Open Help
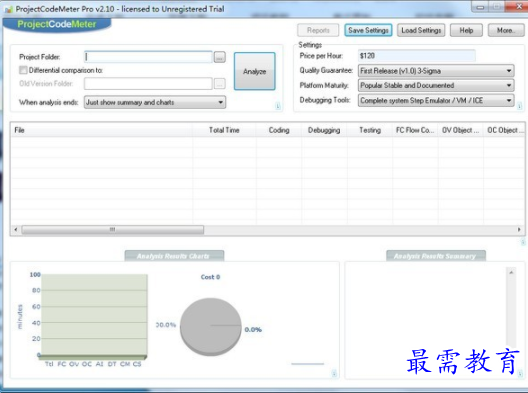 (x=466, y=30)
